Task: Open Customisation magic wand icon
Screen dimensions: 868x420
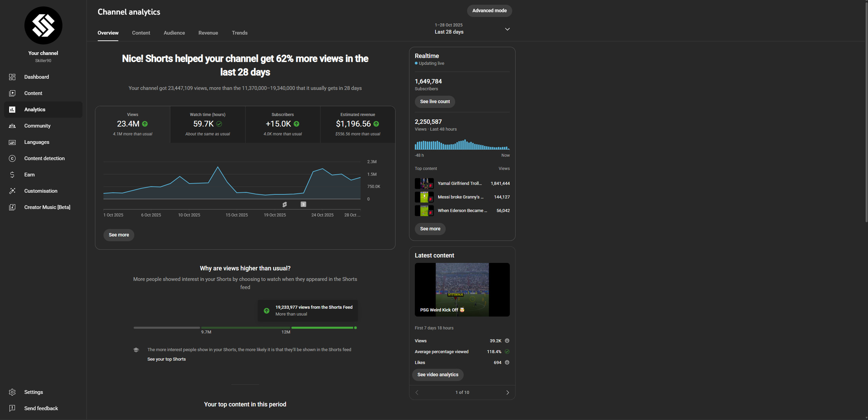Action: click(12, 191)
